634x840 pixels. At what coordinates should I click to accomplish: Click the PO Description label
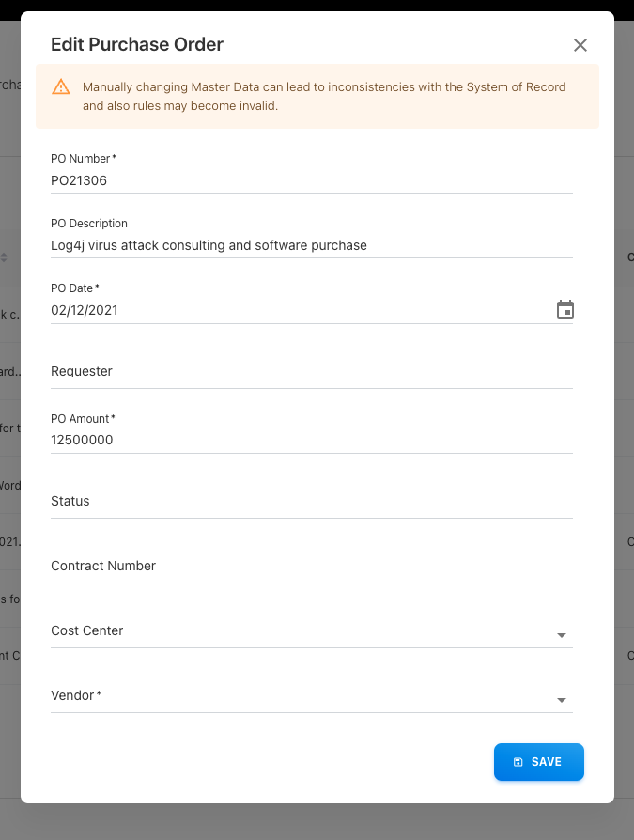point(89,224)
